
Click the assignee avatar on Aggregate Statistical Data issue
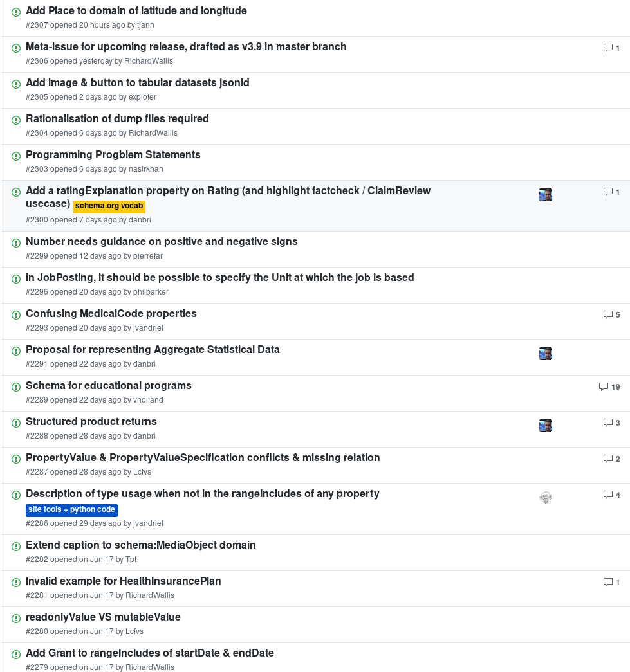[546, 354]
